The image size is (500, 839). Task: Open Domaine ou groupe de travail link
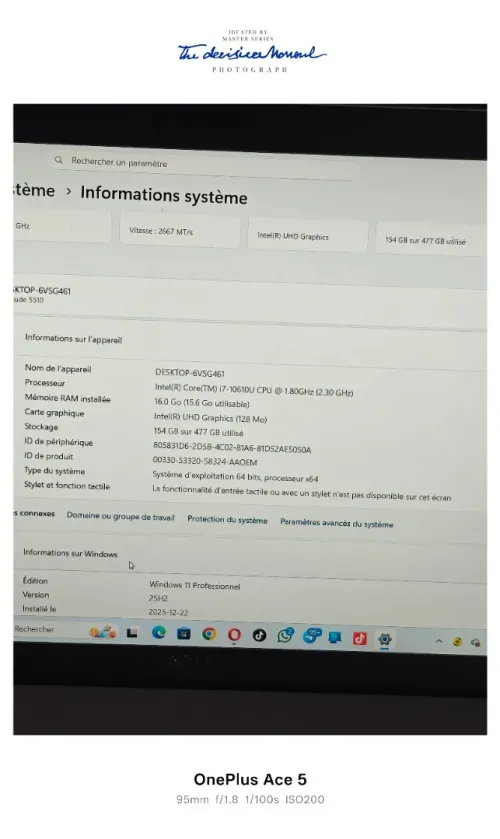[120, 516]
